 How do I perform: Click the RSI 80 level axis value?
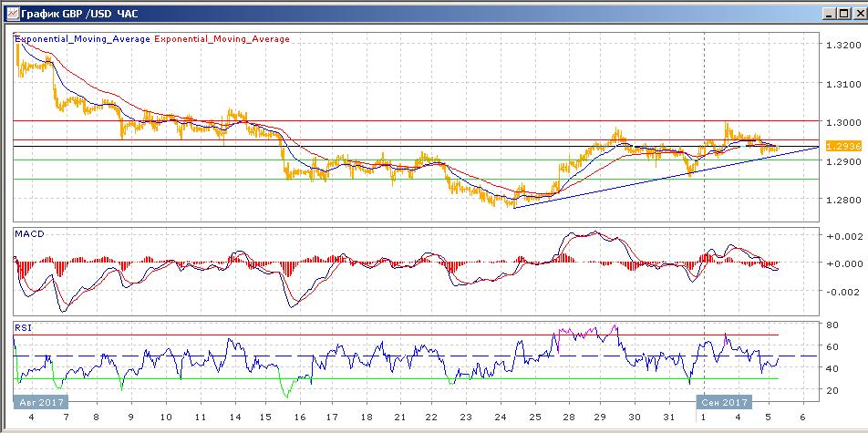(x=832, y=325)
